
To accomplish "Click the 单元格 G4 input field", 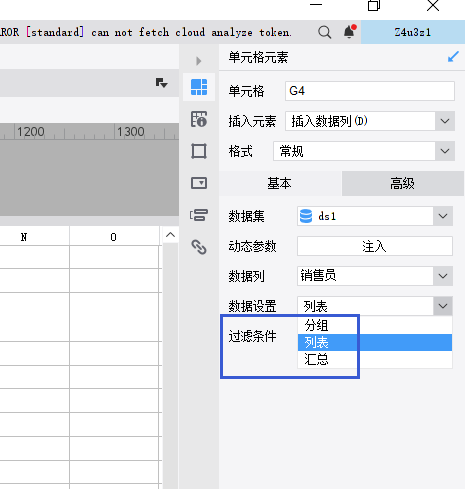I will (x=370, y=91).
